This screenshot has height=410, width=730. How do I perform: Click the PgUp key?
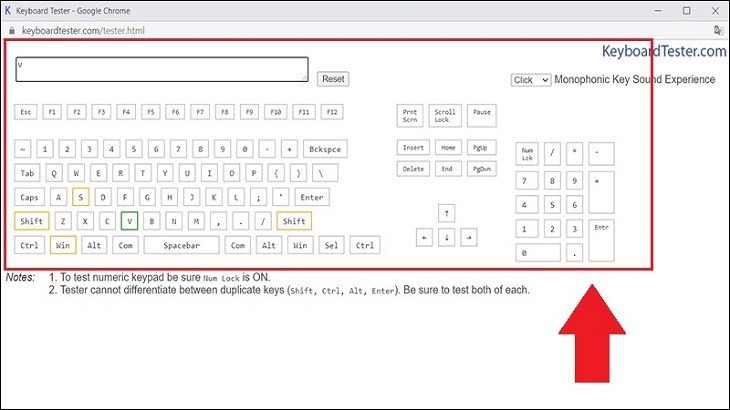(x=482, y=148)
